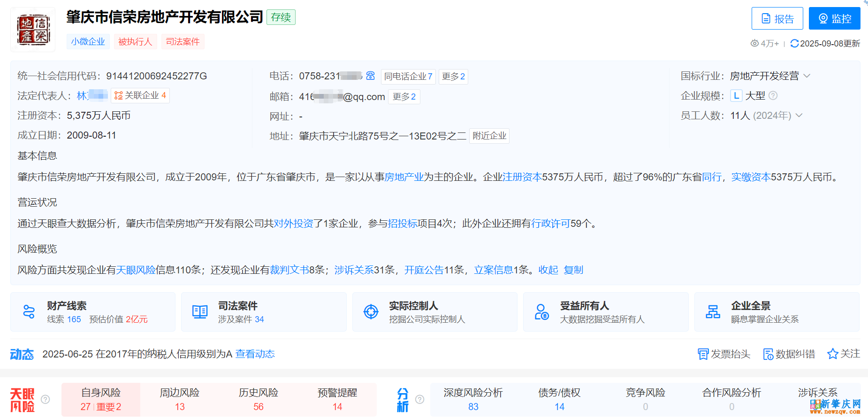Switch to the 周边风险 tab
868x419 pixels.
pos(180,399)
